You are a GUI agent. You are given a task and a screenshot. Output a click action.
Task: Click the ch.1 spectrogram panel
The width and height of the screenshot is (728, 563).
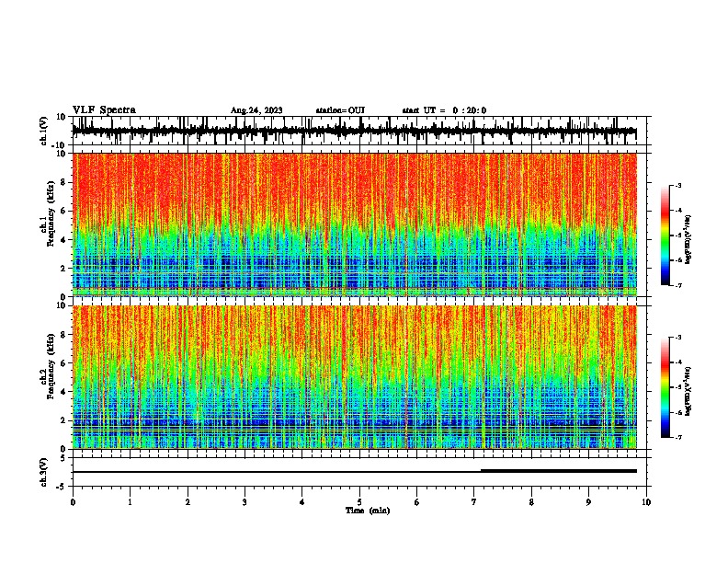point(355,224)
